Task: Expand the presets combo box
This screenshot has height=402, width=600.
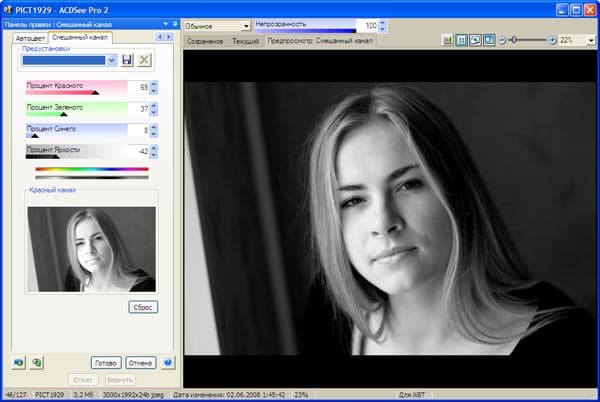Action: click(111, 60)
